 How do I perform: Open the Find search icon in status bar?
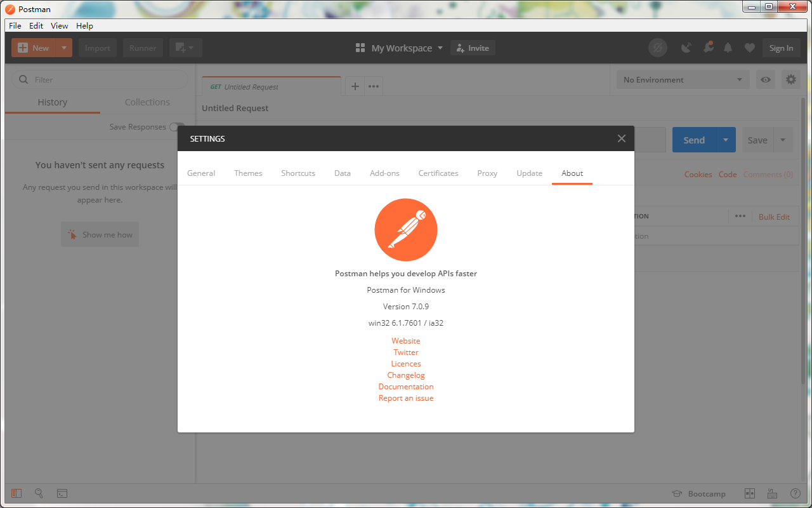(x=39, y=493)
